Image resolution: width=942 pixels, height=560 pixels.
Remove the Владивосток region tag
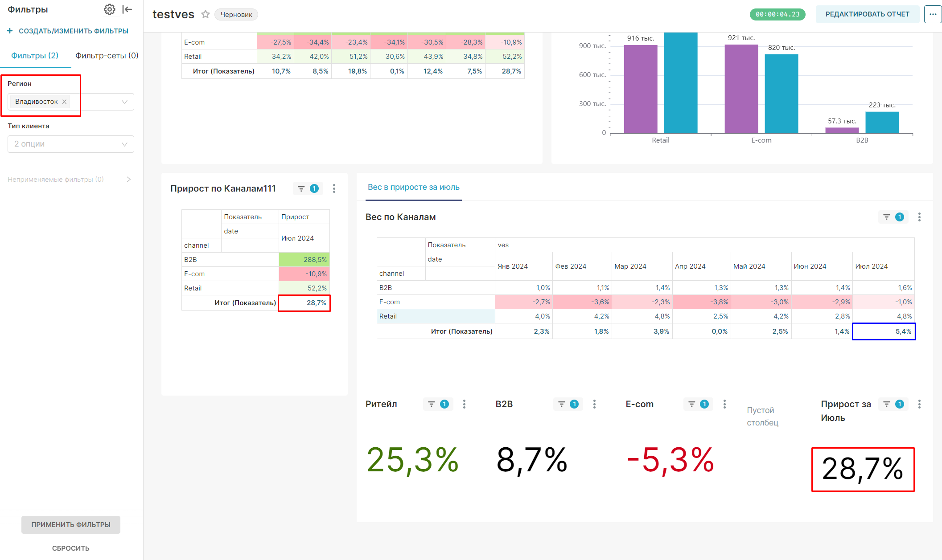coord(64,102)
